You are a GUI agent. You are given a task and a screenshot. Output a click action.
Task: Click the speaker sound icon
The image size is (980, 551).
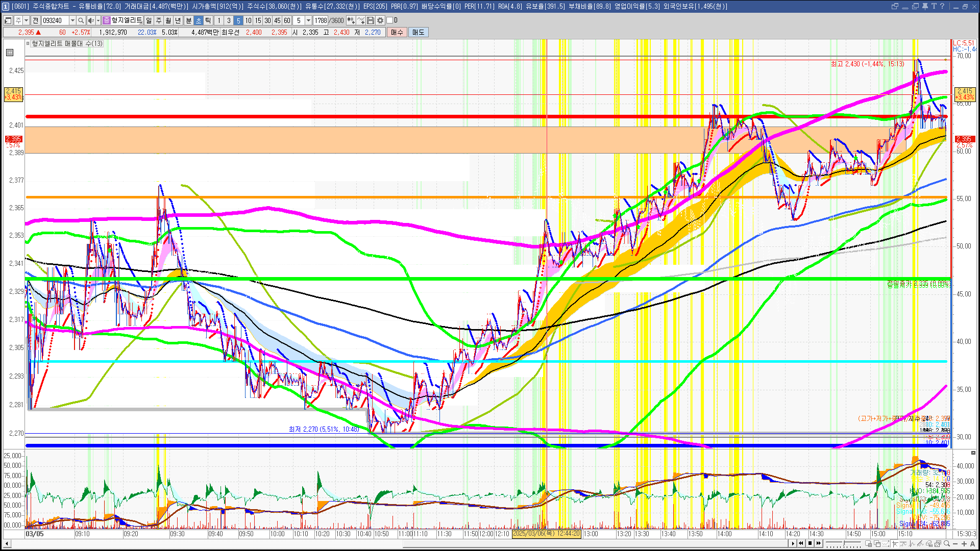click(90, 20)
